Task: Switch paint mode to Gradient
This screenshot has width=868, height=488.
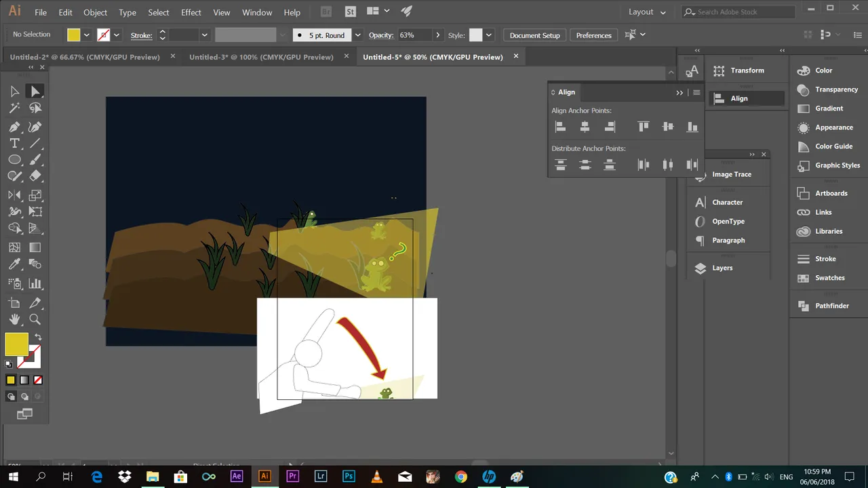Action: tap(24, 380)
